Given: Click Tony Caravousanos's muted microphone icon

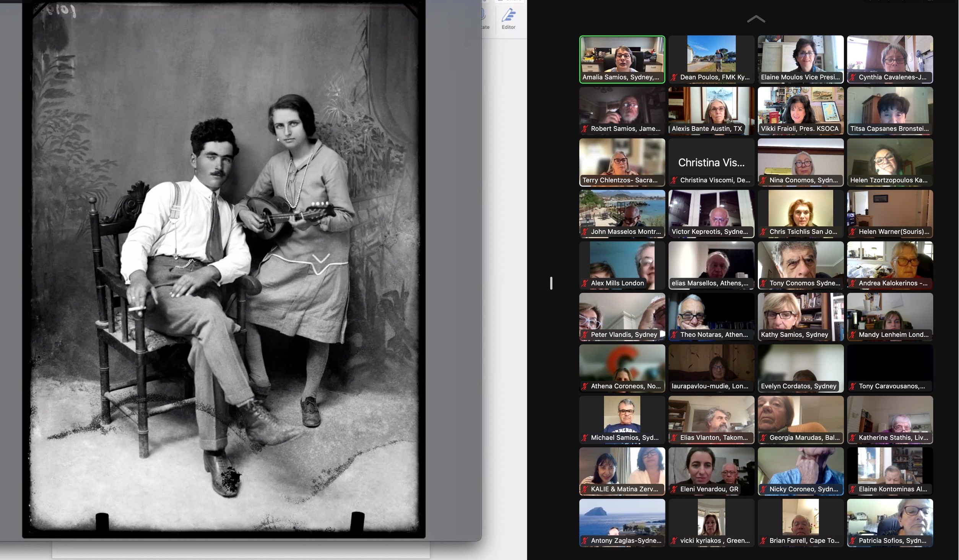Looking at the screenshot, I should 853,386.
